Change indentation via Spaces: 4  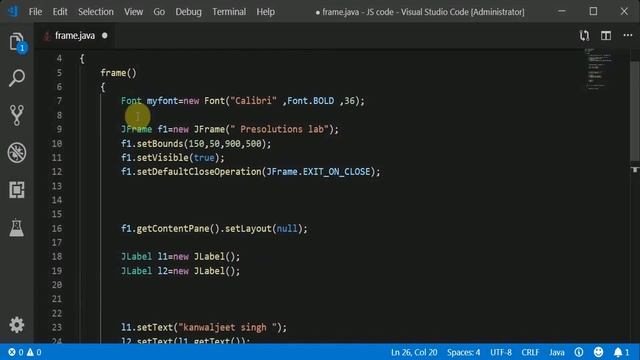point(463,352)
